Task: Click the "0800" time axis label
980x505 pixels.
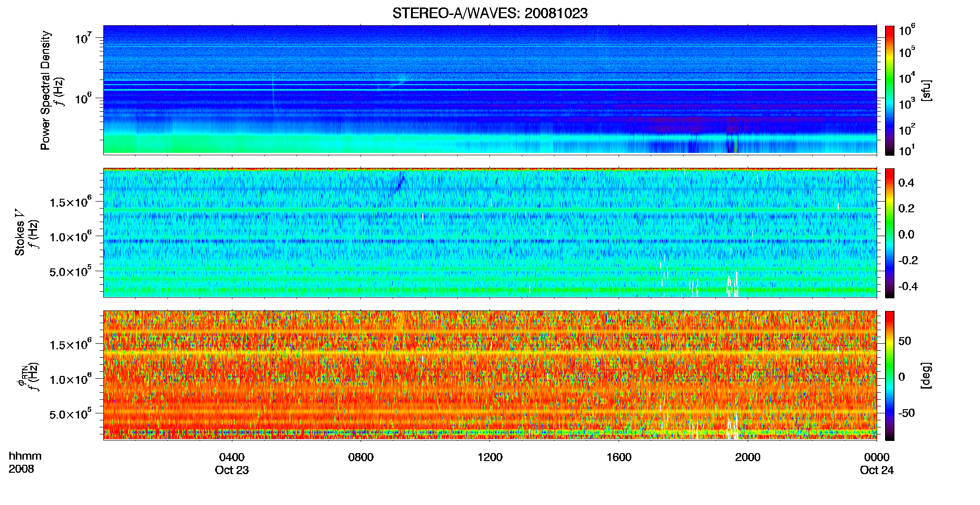Action: coord(361,457)
